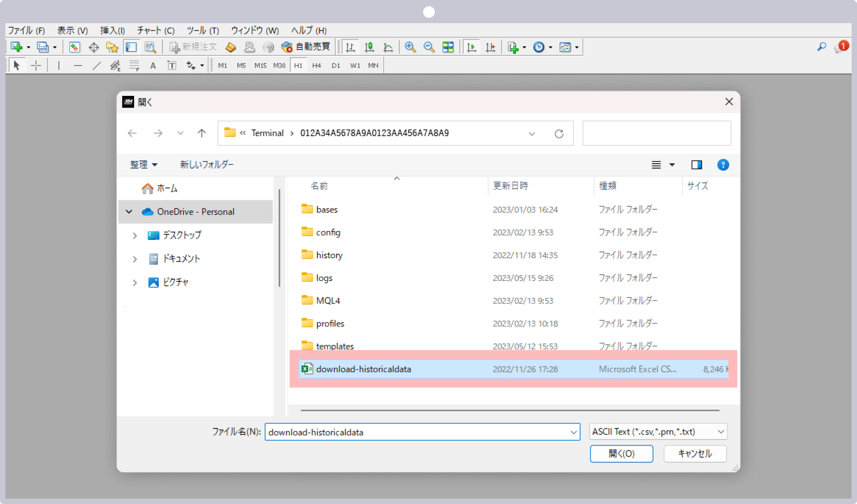This screenshot has width=857, height=504.
Task: Open the MetaEditor yellow diamond icon
Action: (x=231, y=47)
